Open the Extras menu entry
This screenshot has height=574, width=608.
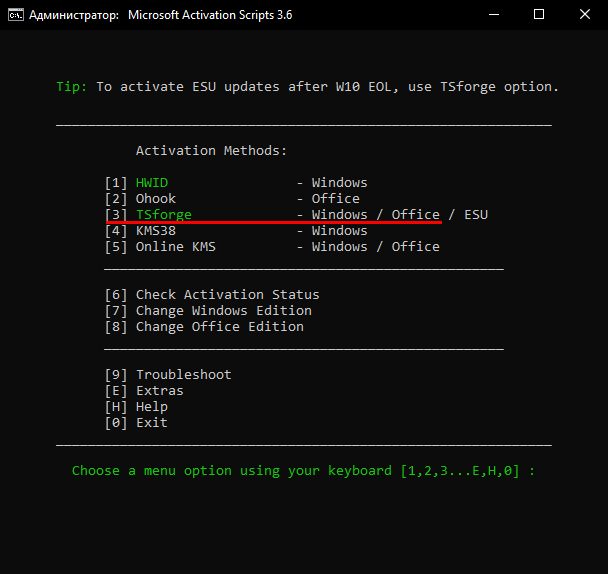pyautogui.click(x=159, y=391)
